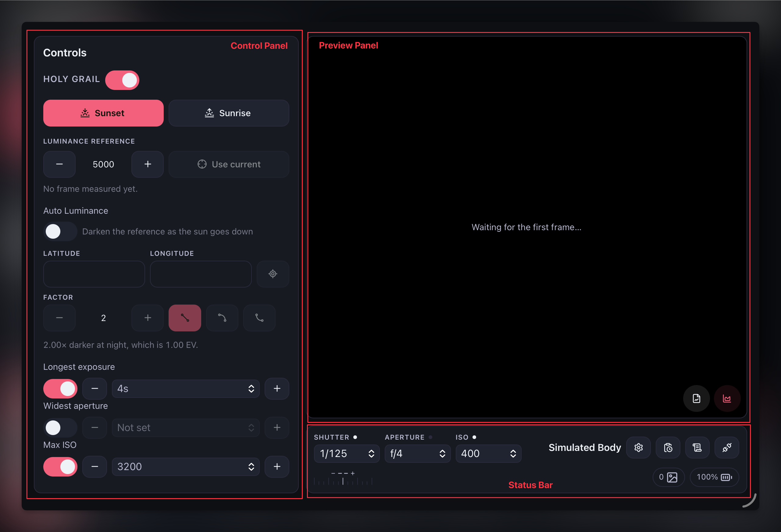Image resolution: width=781 pixels, height=532 pixels.
Task: Open the ISO 400 dropdown
Action: pos(488,454)
